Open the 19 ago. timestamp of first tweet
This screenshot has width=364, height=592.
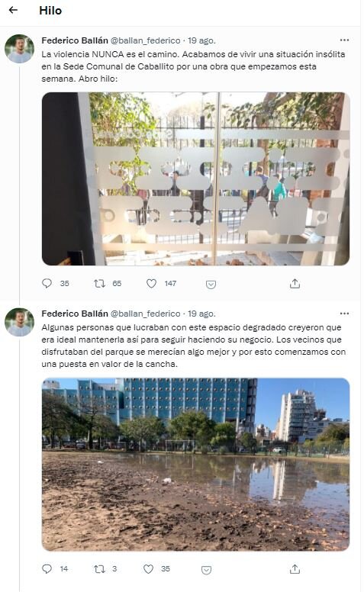[x=201, y=40]
